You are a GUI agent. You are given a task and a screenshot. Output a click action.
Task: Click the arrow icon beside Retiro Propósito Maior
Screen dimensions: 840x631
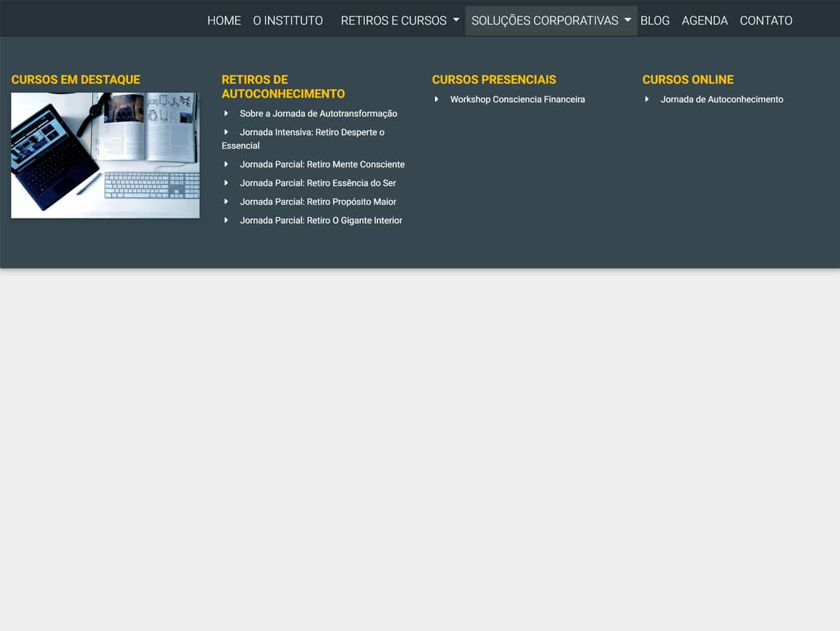[227, 201]
